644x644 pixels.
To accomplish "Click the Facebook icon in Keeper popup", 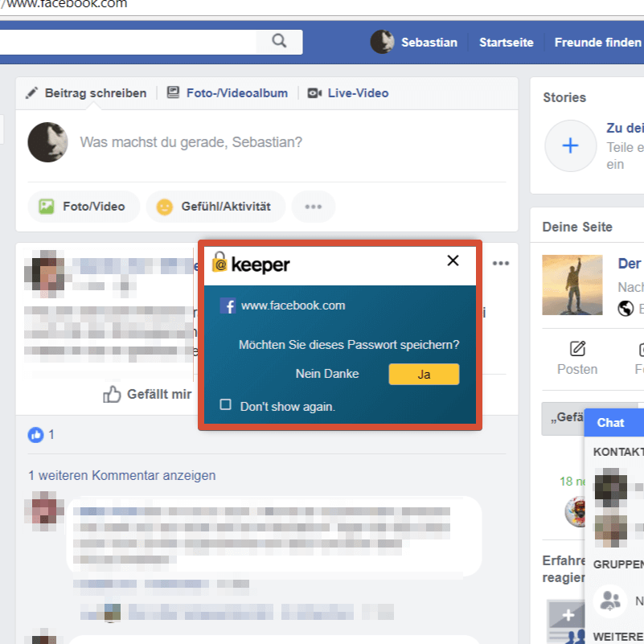I will (228, 306).
